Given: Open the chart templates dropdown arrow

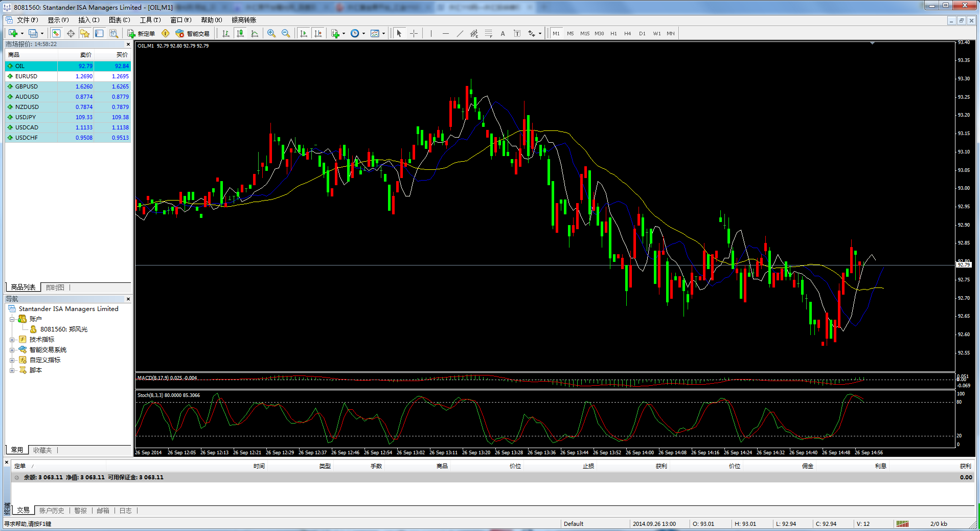Looking at the screenshot, I should 383,34.
